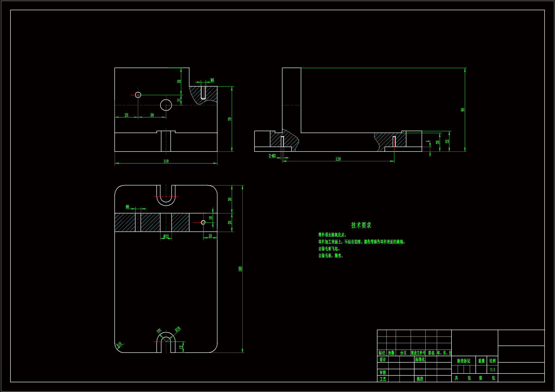Click the M5 thread annotation
This screenshot has width=555, height=392.
coord(212,80)
